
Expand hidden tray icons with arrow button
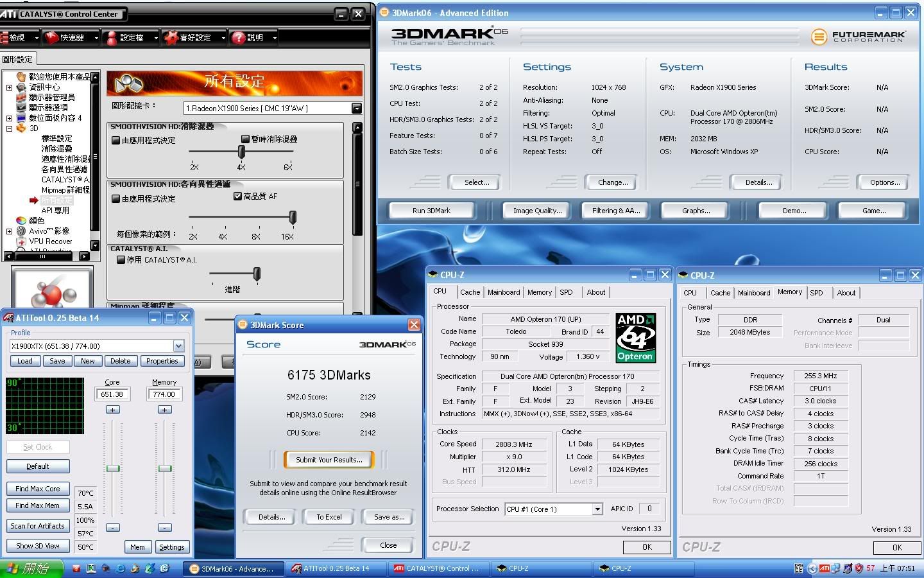coord(812,568)
